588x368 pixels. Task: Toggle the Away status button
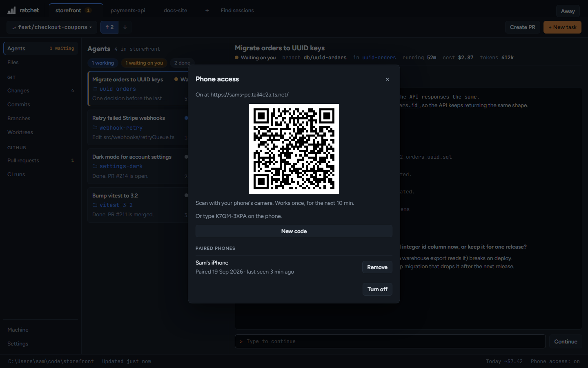[568, 11]
